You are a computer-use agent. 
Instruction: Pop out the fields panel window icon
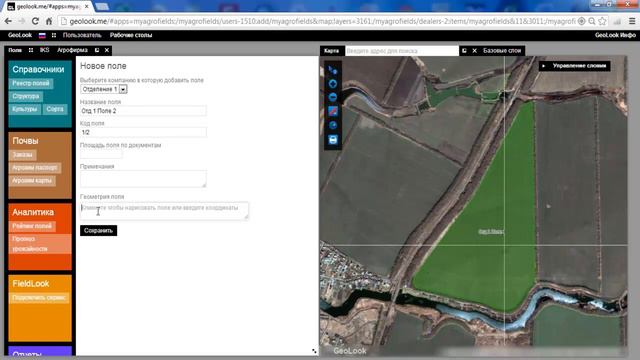point(97,50)
